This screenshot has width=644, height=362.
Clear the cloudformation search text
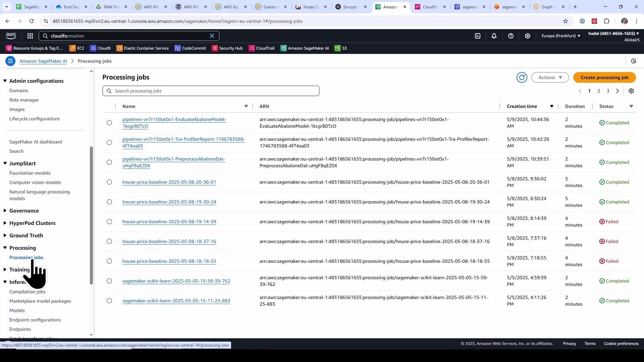(212, 36)
